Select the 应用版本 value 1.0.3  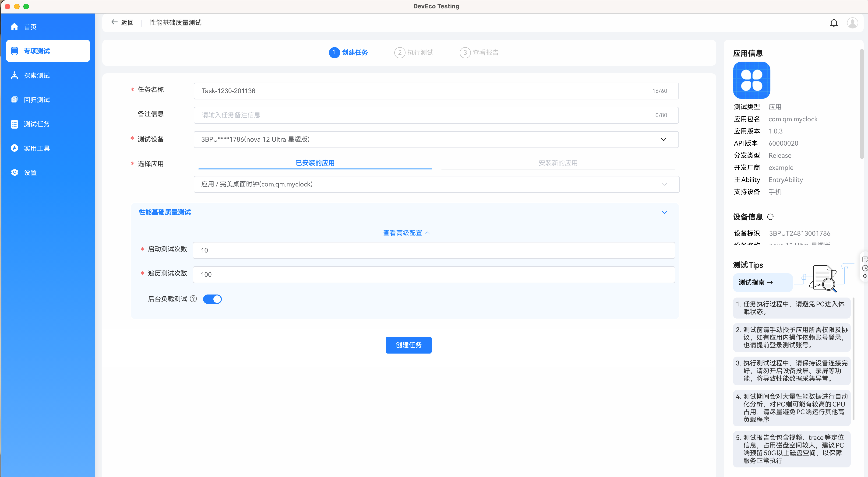[x=775, y=131]
